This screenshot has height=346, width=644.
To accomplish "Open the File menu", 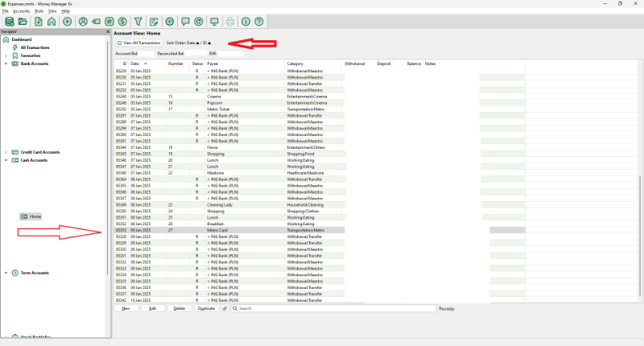I will point(6,11).
